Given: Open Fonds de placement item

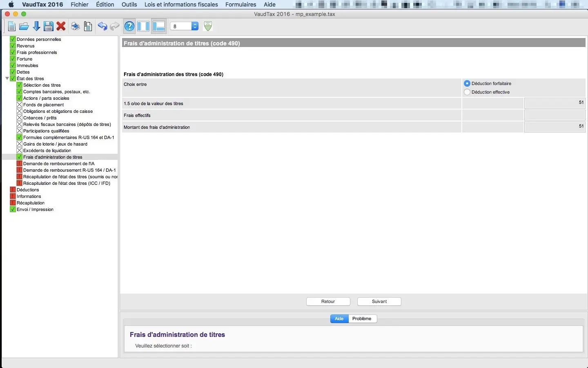Looking at the screenshot, I should coord(44,105).
